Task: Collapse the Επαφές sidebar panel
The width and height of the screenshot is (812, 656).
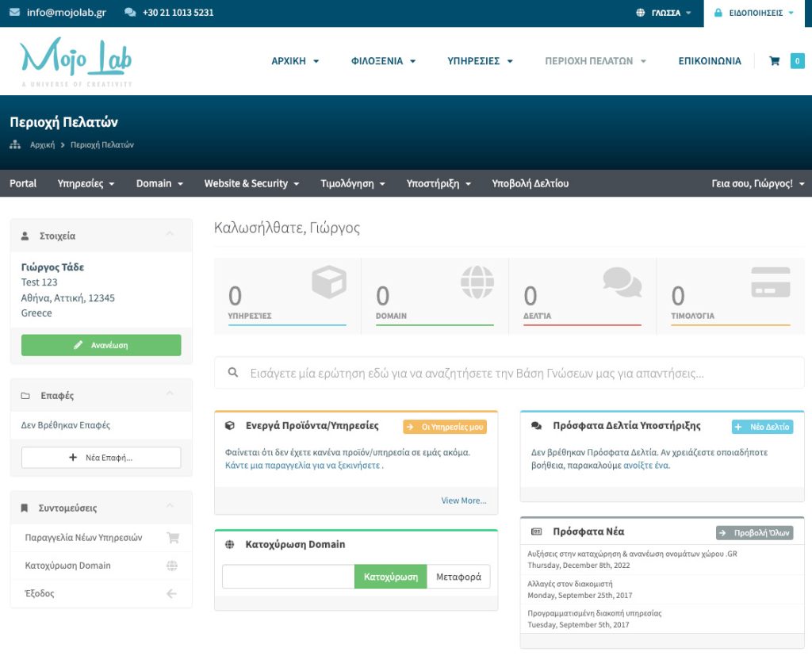Action: [170, 394]
